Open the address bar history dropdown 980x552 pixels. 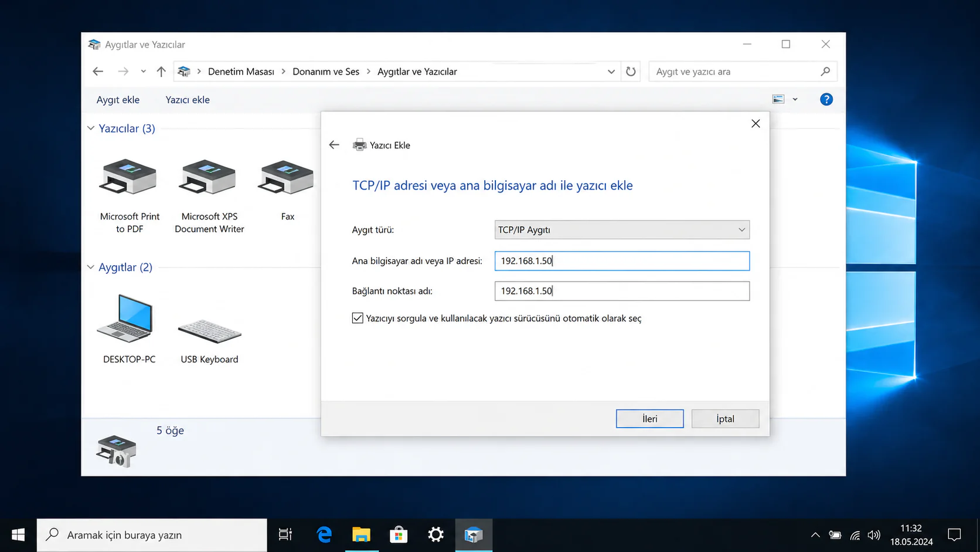click(x=611, y=71)
